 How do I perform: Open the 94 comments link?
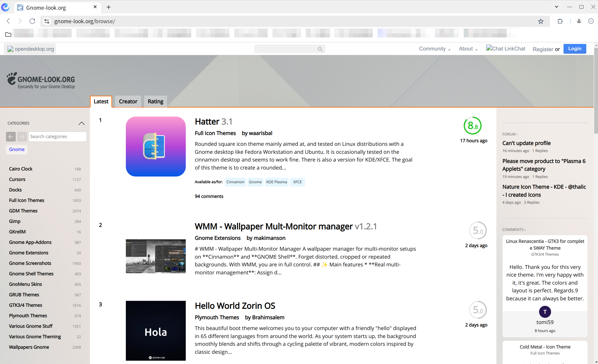point(209,196)
